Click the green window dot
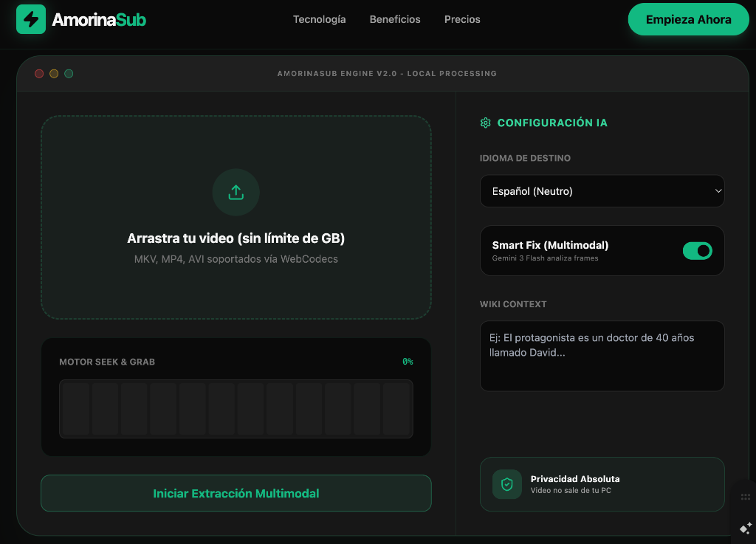 click(69, 73)
